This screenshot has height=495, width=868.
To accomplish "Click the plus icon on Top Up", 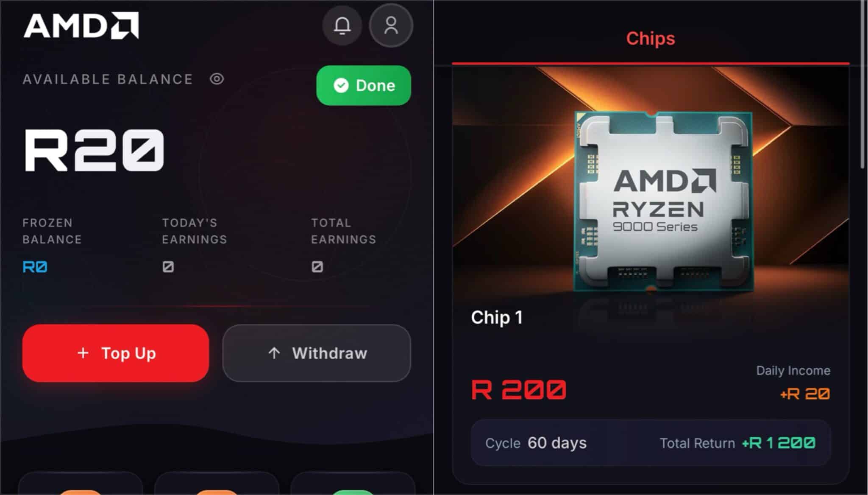I will pyautogui.click(x=83, y=353).
